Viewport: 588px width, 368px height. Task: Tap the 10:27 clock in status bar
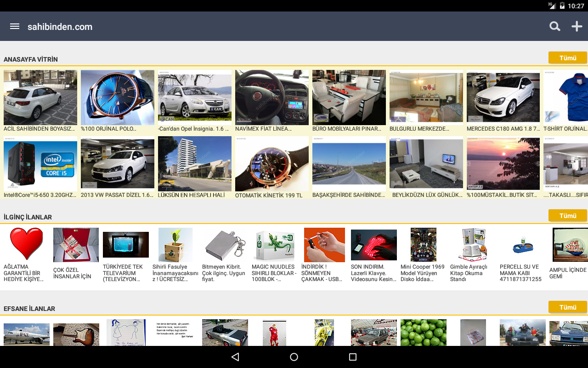[576, 6]
